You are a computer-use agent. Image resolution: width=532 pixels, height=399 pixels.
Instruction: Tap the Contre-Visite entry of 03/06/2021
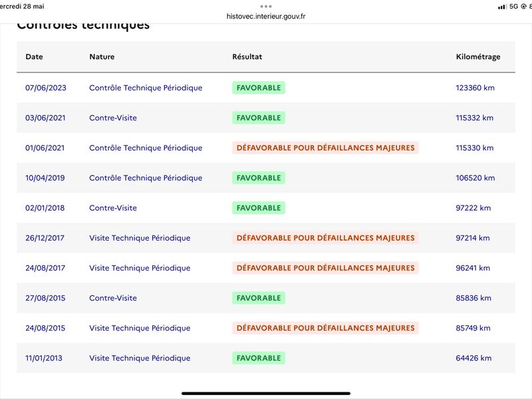click(x=113, y=118)
